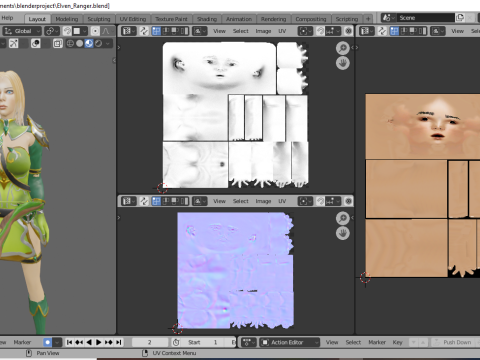Click the preview range clock icon in timeline
This screenshot has height=360, width=480.
tap(176, 342)
